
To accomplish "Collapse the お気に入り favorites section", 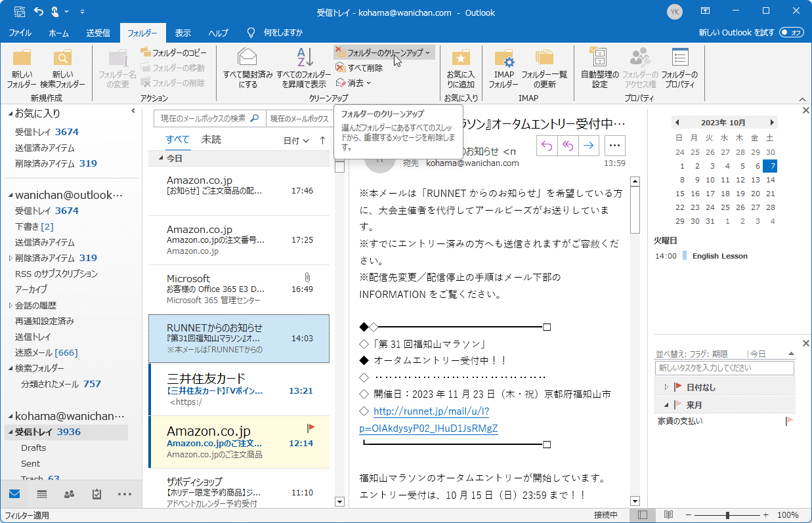I will (10, 114).
